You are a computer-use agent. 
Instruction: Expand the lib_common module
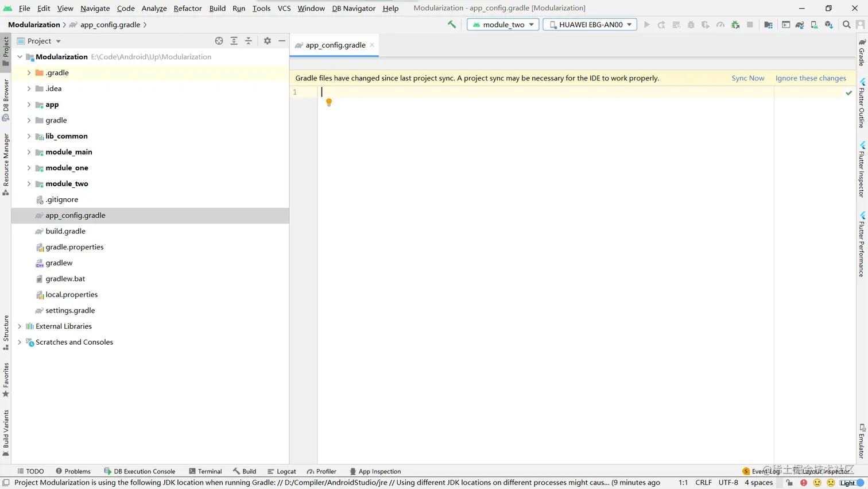tap(29, 136)
